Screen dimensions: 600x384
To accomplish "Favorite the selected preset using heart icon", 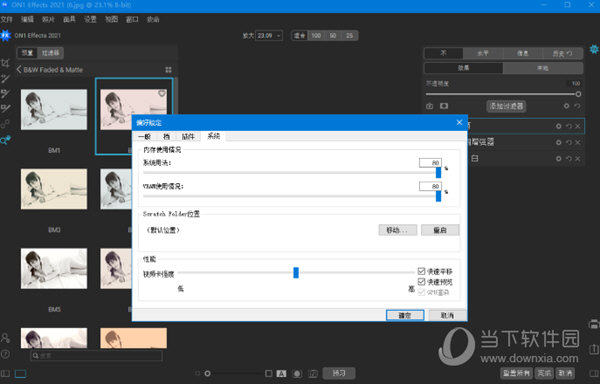I will coord(162,93).
